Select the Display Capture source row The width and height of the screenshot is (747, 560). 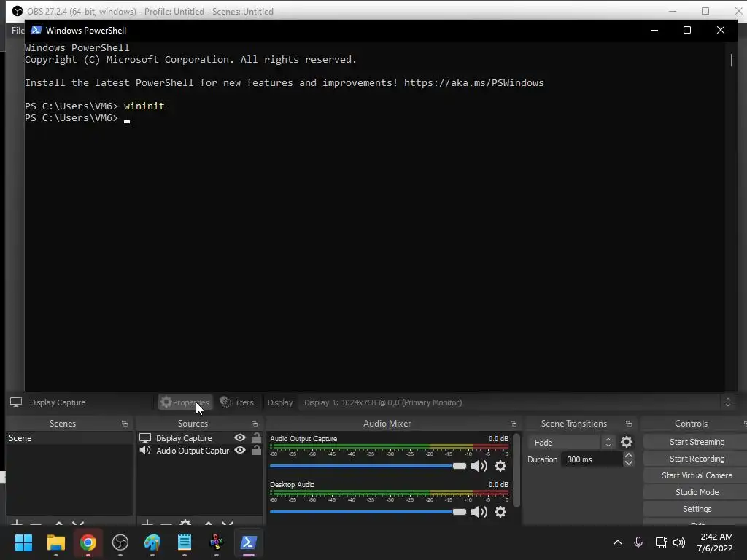pyautogui.click(x=200, y=438)
